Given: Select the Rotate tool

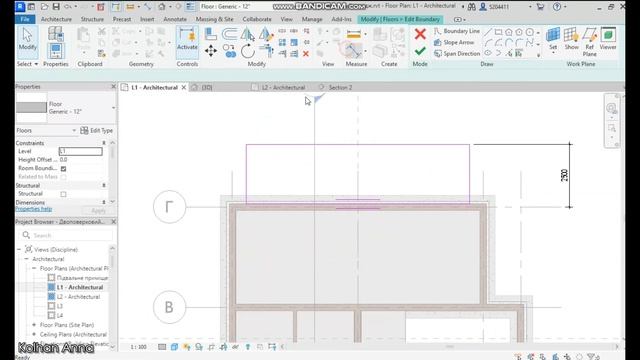Looking at the screenshot, I should pyautogui.click(x=247, y=51).
